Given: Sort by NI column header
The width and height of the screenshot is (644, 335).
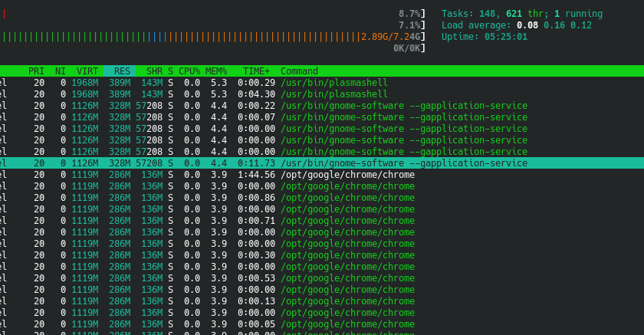Looking at the screenshot, I should (61, 71).
